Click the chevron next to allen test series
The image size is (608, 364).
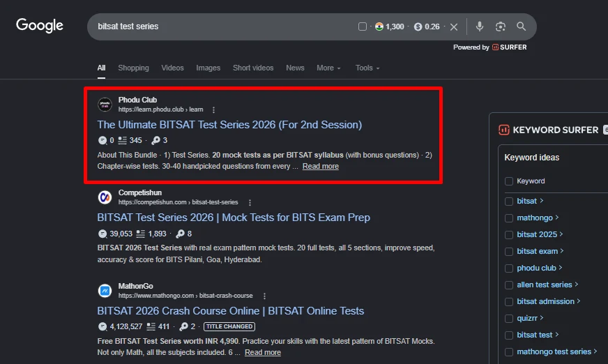coord(576,285)
